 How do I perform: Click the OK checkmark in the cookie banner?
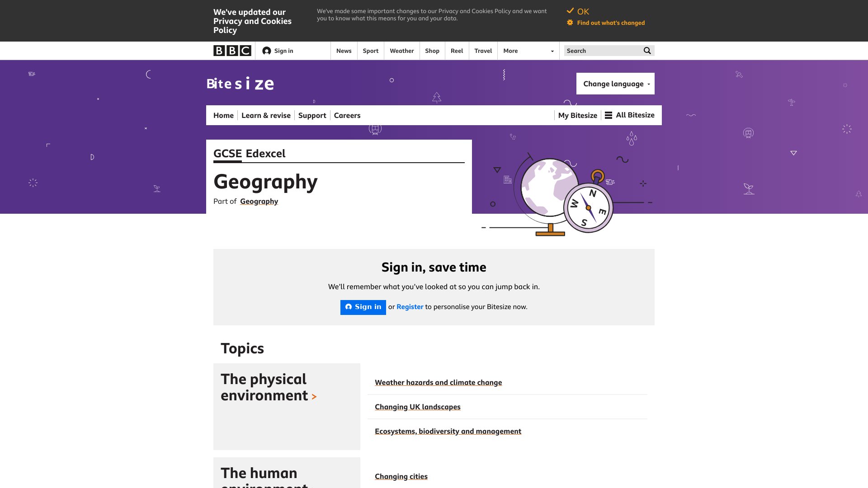[570, 11]
